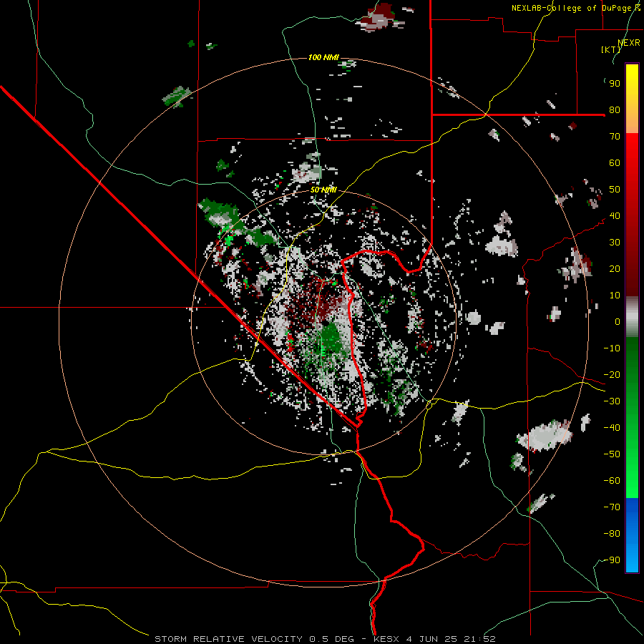Select the -90 value on velocity scale
This screenshot has width=644, height=644.
coord(612,560)
